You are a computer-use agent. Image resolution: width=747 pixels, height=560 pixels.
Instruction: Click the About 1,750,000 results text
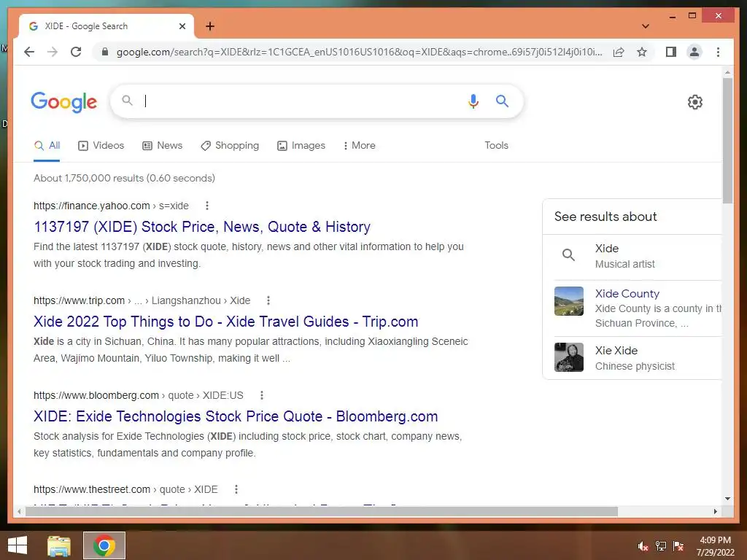point(124,178)
